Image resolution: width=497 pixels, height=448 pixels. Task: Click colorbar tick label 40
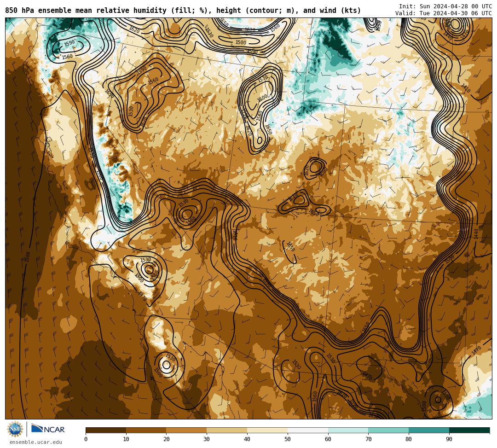(x=247, y=439)
